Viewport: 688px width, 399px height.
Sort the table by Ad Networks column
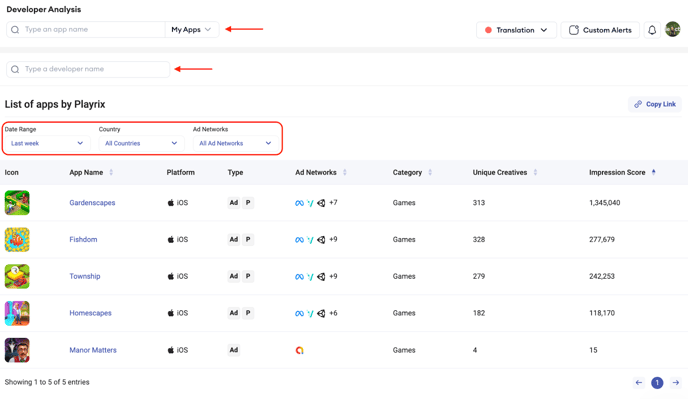coord(344,173)
